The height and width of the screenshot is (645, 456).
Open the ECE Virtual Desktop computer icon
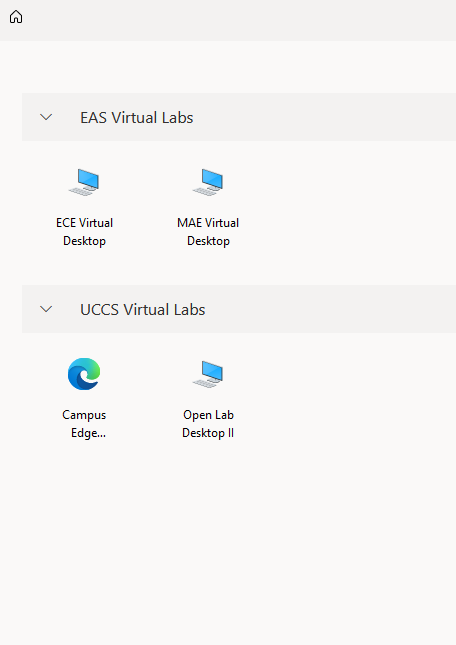[x=84, y=182]
